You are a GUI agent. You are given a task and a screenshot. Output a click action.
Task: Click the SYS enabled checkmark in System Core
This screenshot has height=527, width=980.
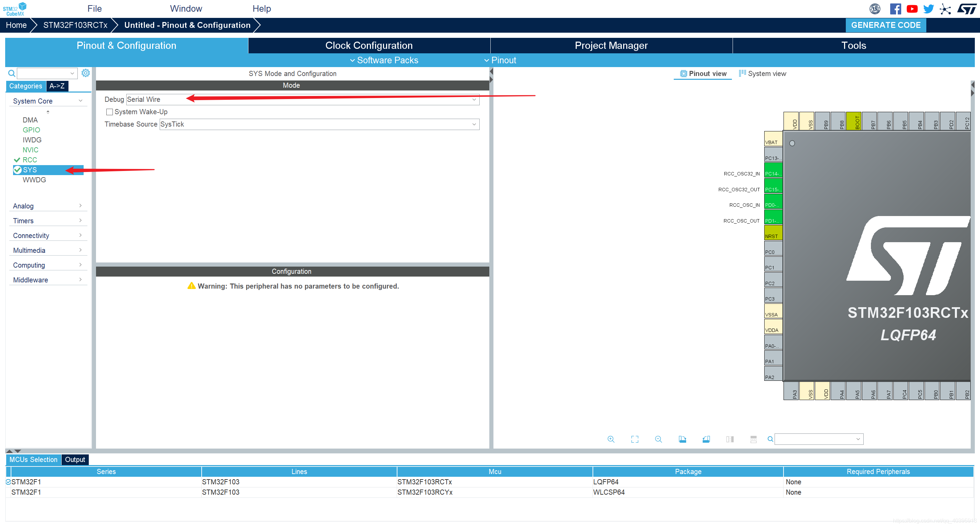(x=18, y=170)
